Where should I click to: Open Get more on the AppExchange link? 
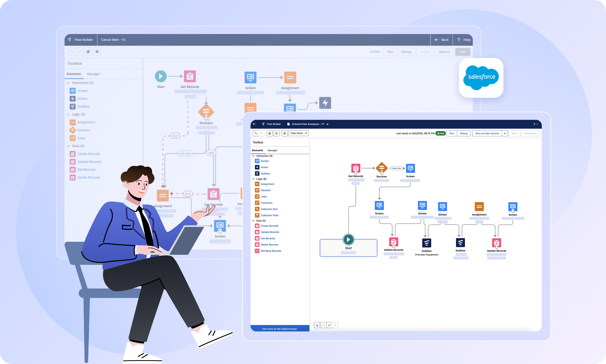pyautogui.click(x=279, y=329)
